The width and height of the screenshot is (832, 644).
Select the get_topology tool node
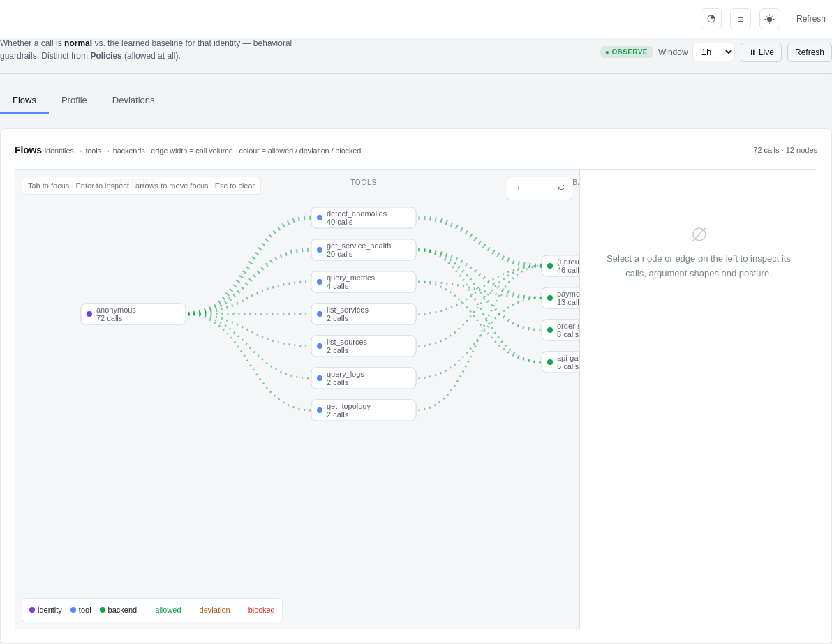click(x=364, y=410)
